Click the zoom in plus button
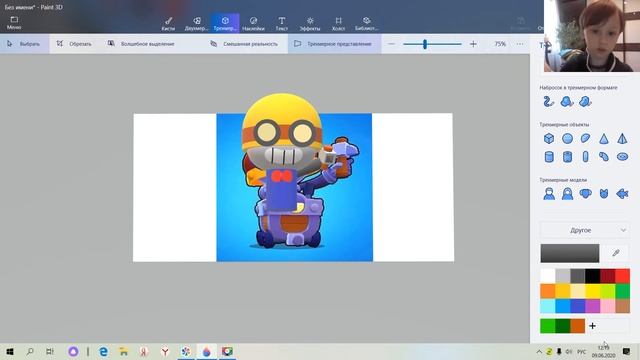Image resolution: width=640 pixels, height=360 pixels. [x=473, y=44]
